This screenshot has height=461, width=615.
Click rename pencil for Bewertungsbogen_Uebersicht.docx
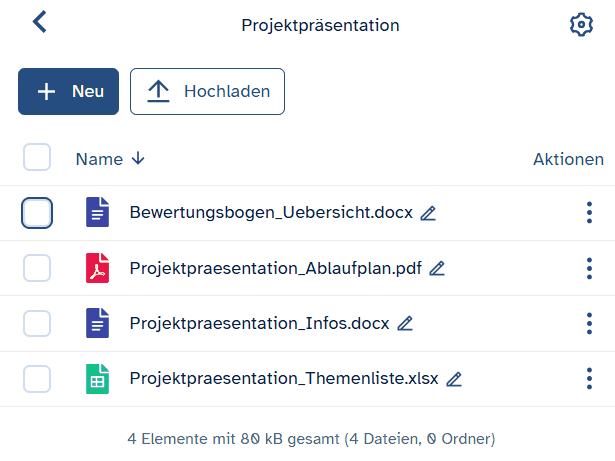pos(429,213)
